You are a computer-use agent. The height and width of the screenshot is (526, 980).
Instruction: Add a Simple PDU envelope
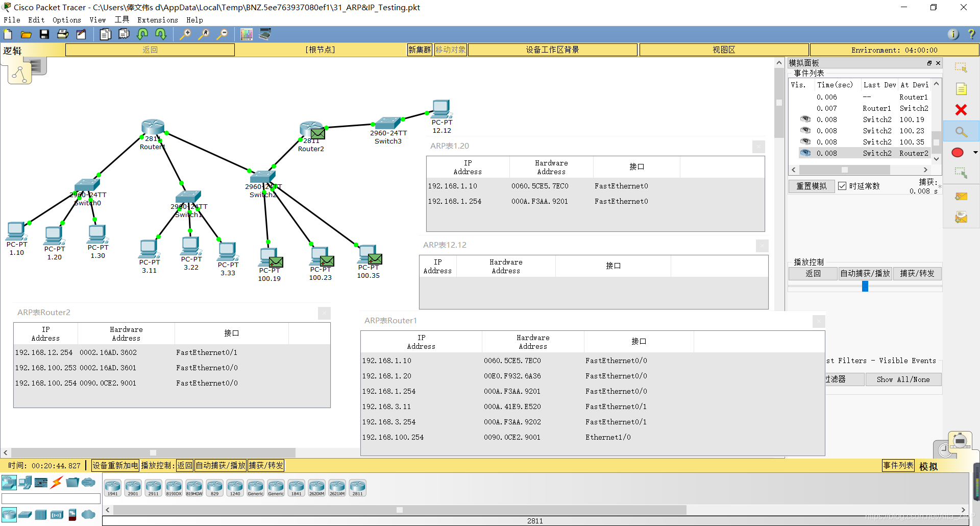(961, 196)
